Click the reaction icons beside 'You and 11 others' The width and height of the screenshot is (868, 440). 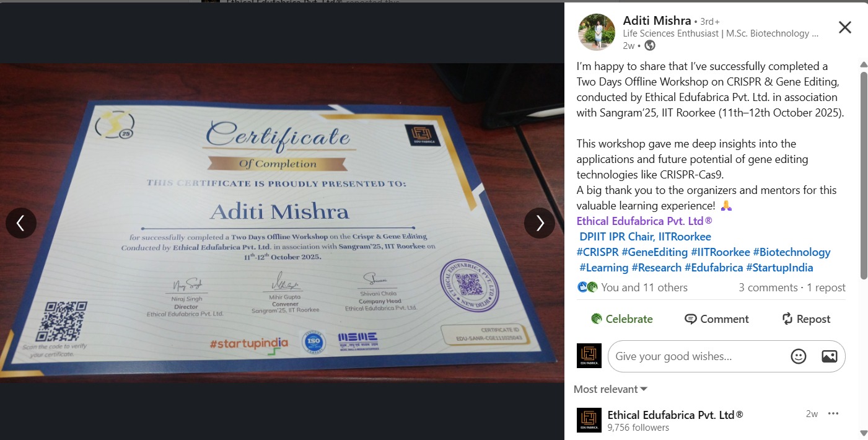(587, 287)
